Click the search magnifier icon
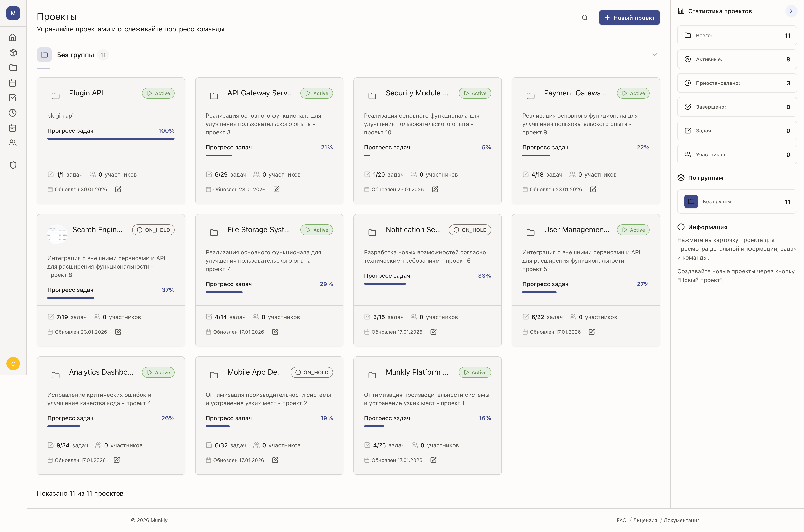Image resolution: width=804 pixels, height=532 pixels. (584, 18)
